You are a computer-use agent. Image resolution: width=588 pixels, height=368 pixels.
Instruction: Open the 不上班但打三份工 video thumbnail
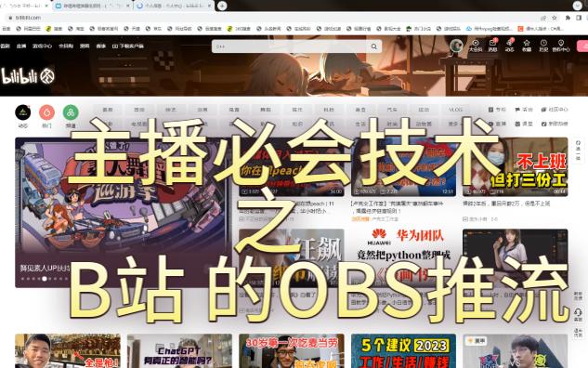[515, 167]
